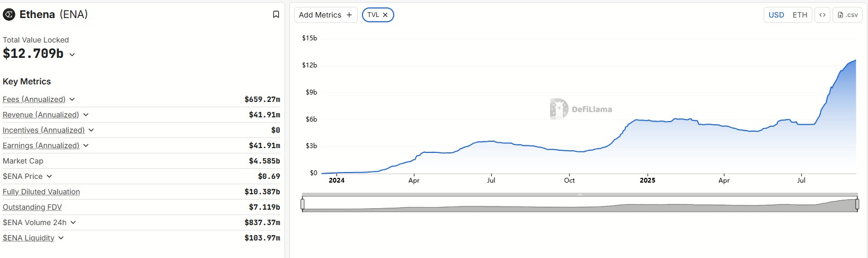Click Outstanding FDV label
Viewport: 868px width, 258px height.
(32, 207)
